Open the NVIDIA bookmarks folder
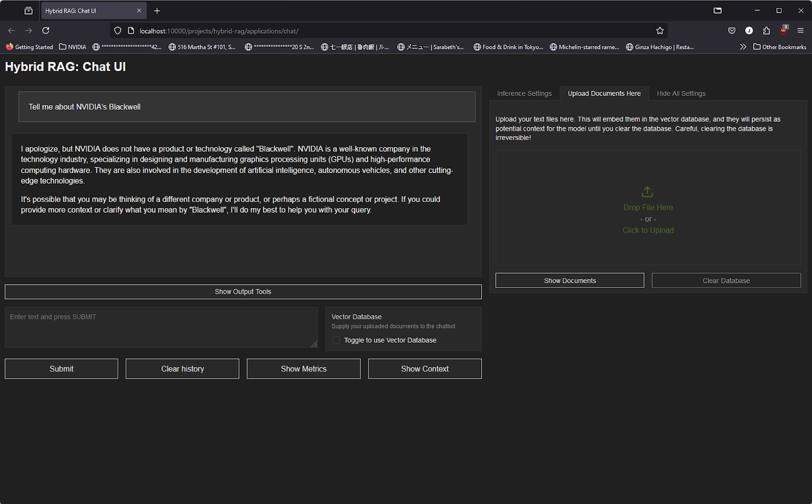 click(73, 47)
